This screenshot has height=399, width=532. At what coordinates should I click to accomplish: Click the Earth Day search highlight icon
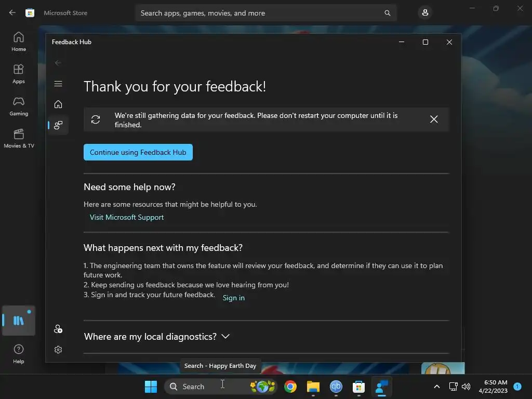pyautogui.click(x=262, y=387)
